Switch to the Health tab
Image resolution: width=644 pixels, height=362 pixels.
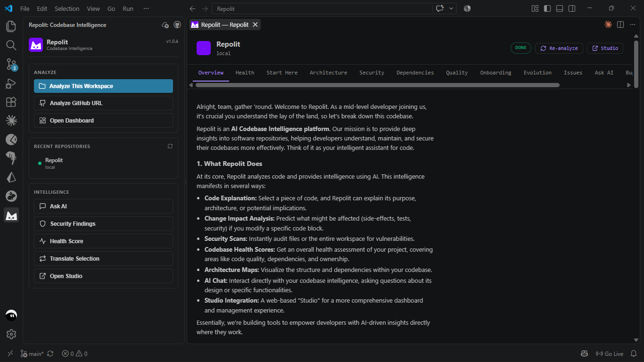point(245,73)
